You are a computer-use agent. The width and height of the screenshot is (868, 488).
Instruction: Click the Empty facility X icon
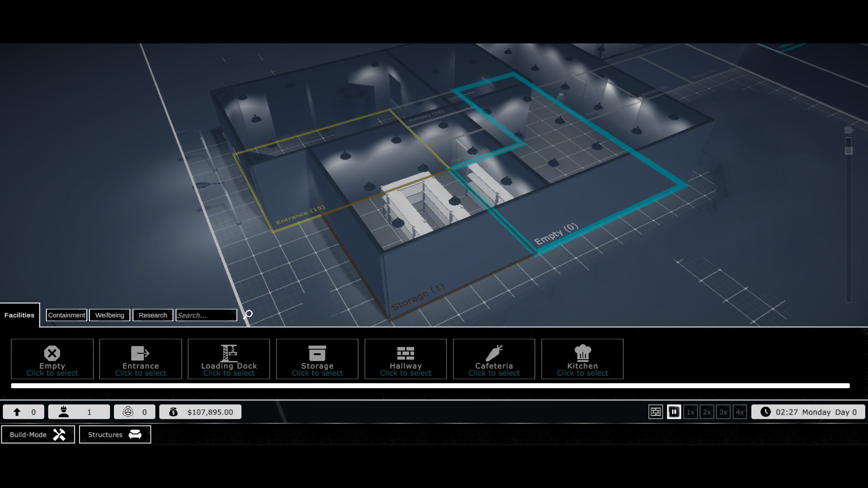pos(52,353)
